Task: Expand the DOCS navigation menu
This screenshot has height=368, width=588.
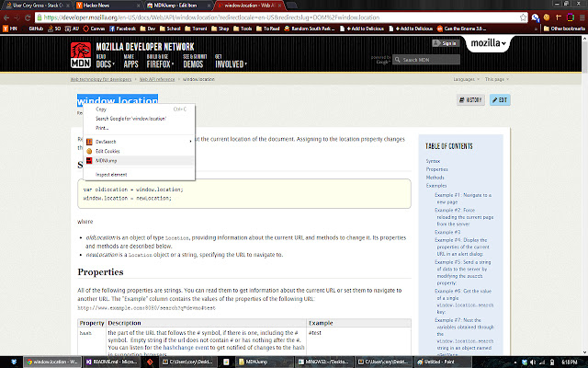Action: pos(106,62)
